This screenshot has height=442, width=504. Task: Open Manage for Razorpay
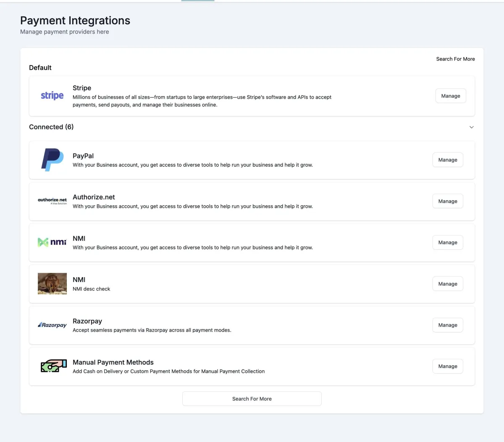448,325
